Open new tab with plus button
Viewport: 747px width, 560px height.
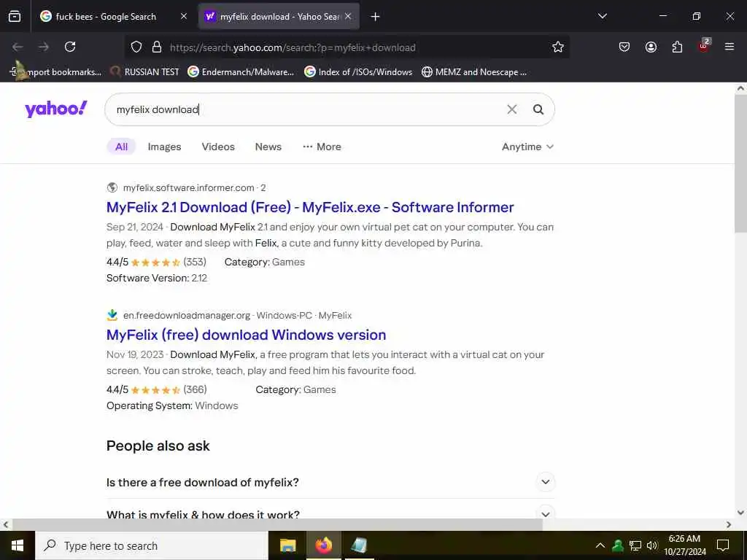[x=376, y=17]
